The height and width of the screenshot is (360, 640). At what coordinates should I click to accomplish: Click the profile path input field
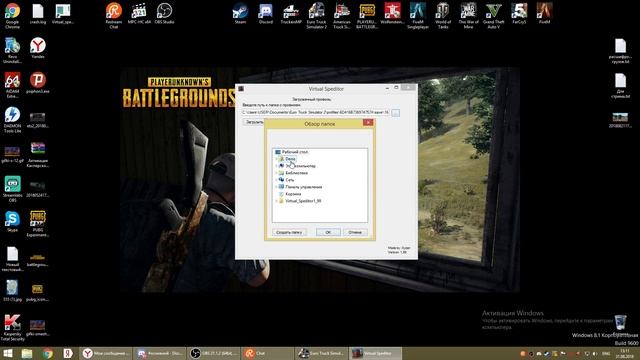[x=316, y=112]
